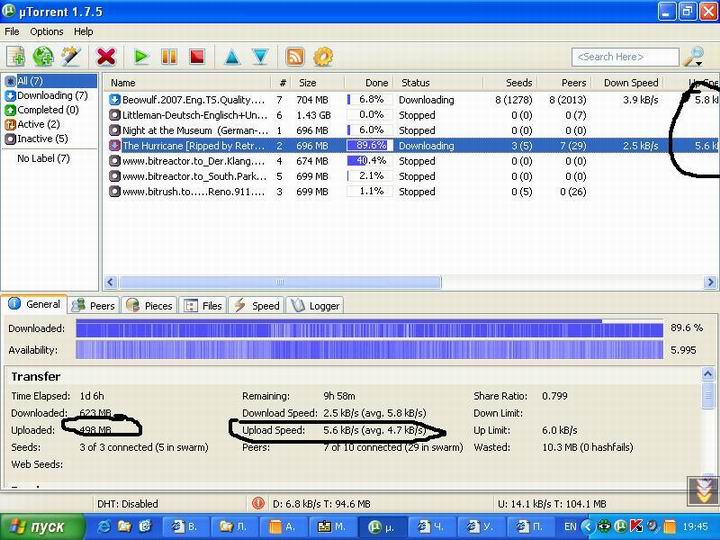Open the Options menu
720x540 pixels.
tap(46, 31)
